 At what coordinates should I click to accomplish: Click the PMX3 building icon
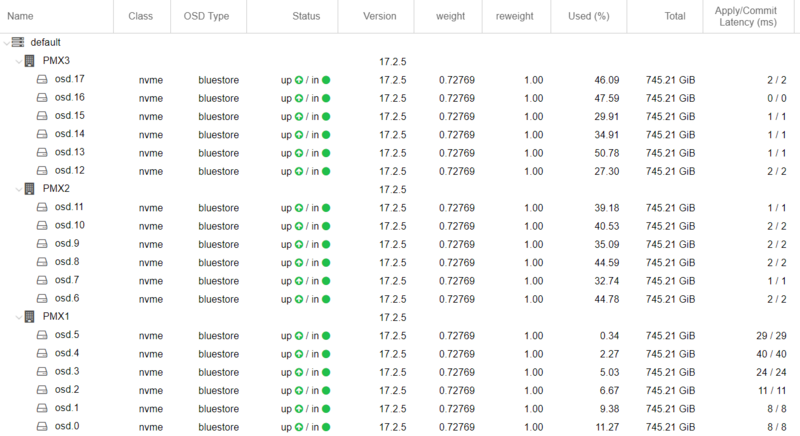[30, 61]
